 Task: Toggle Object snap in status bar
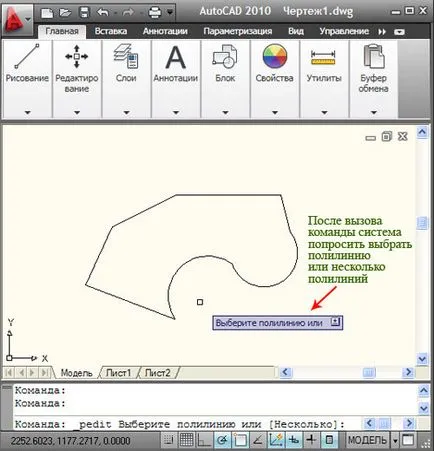(240, 440)
